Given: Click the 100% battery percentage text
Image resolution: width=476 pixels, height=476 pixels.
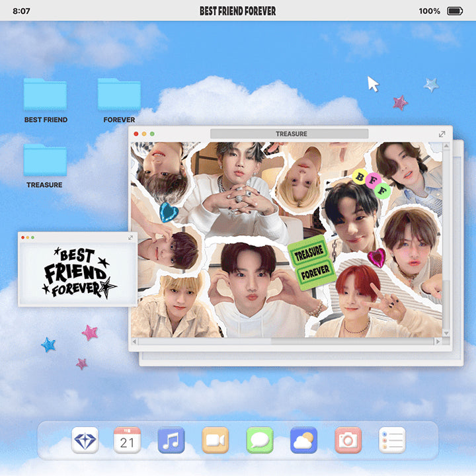Looking at the screenshot, I should [x=429, y=11].
